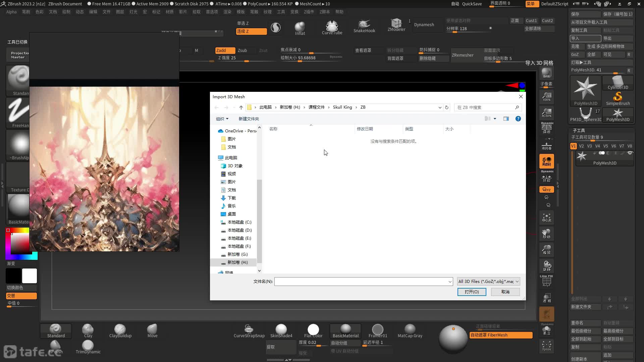Expand the address bar path dropdown
Screen dimensions: 644x362
(440, 107)
